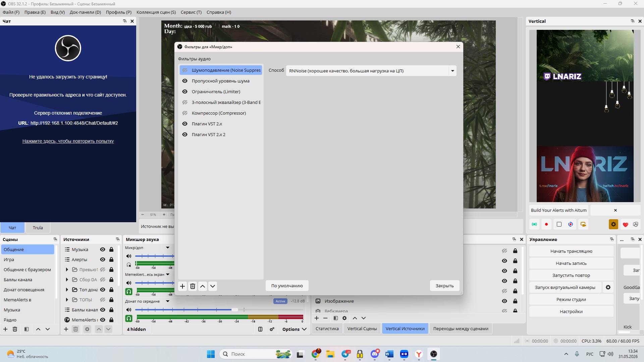The width and height of the screenshot is (644, 362).
Task: Open virtual camera settings gear in Управление
Action: (x=608, y=287)
